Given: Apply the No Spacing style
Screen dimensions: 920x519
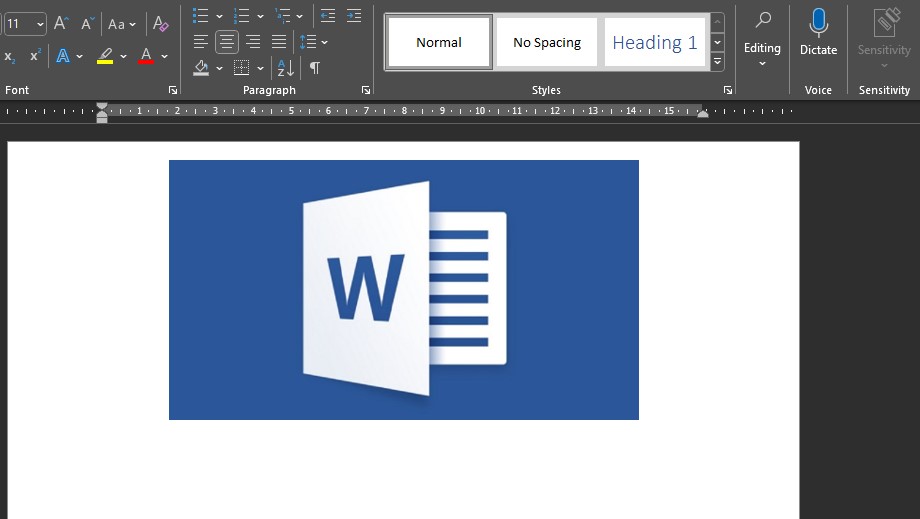Looking at the screenshot, I should [547, 42].
